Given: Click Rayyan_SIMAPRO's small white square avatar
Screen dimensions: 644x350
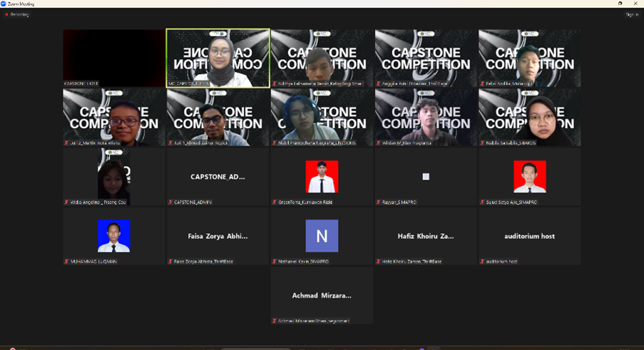Looking at the screenshot, I should point(426,177).
